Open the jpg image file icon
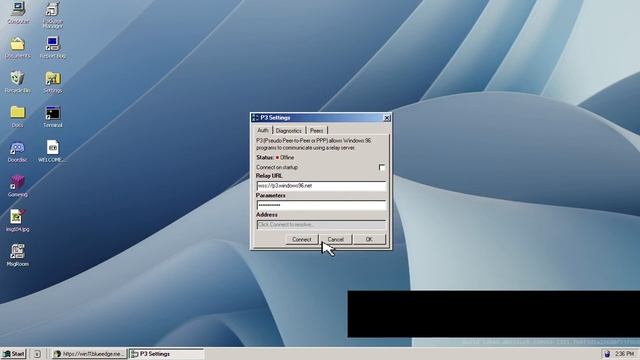The width and height of the screenshot is (640, 360). pyautogui.click(x=18, y=221)
